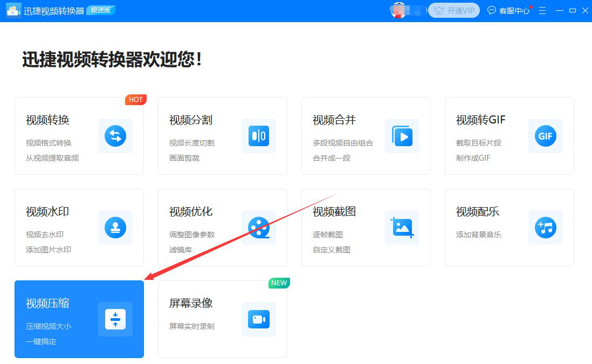
Task: Click the user avatar picture
Action: coord(398,11)
